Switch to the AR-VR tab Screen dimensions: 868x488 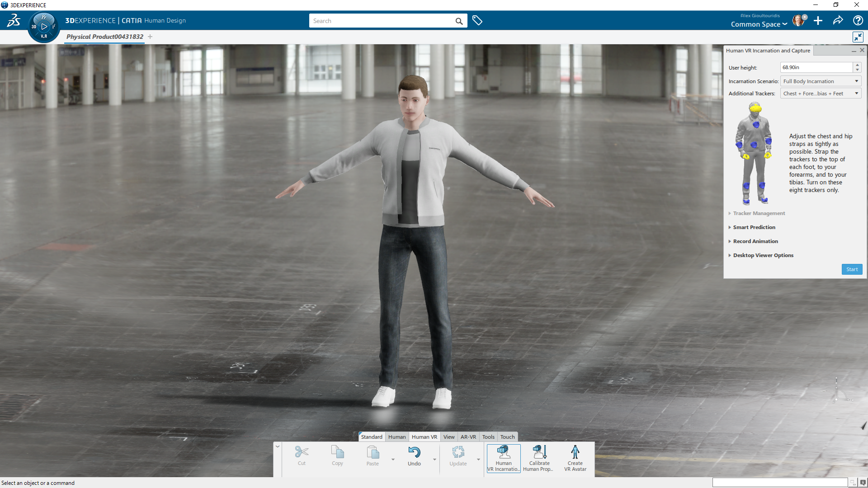468,437
